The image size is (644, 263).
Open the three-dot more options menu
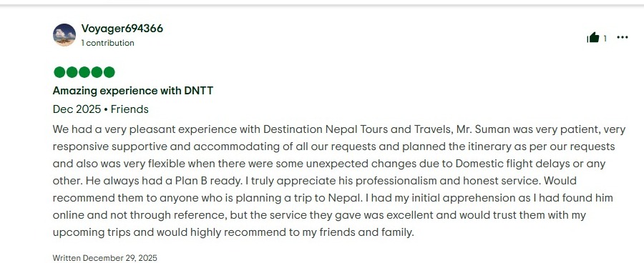coord(623,37)
